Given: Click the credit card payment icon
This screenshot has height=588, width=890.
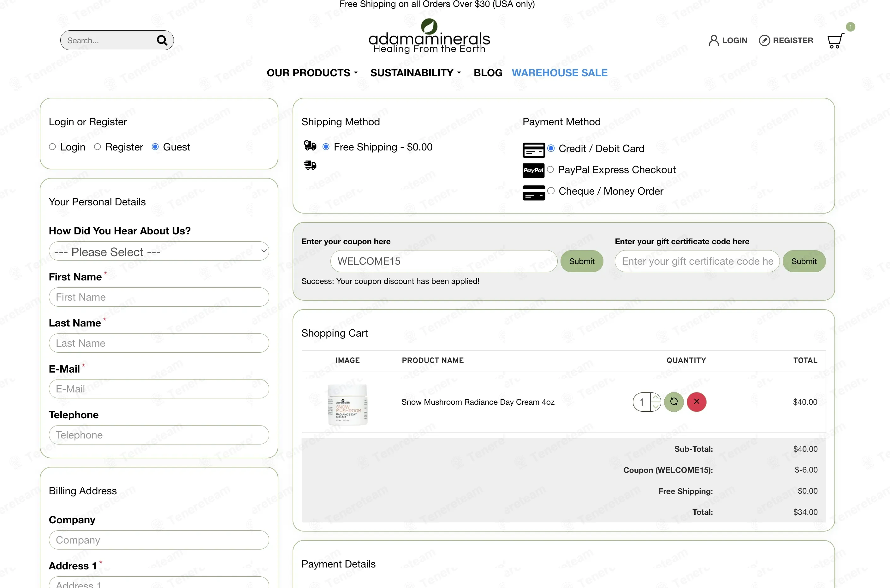Looking at the screenshot, I should pos(534,150).
